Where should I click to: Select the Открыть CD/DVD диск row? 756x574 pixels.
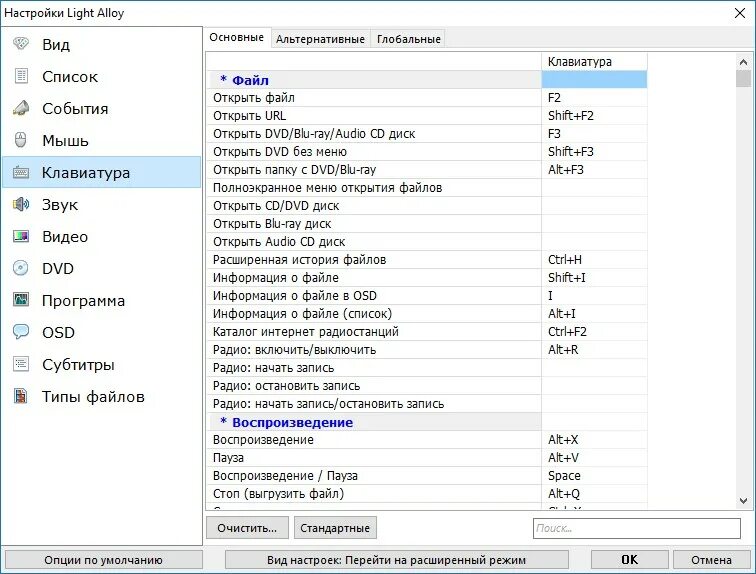[427, 206]
